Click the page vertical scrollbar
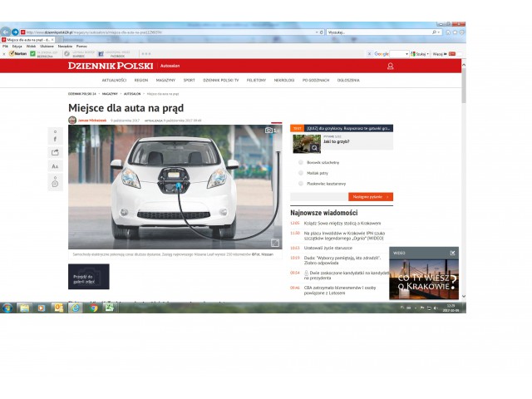Screen dimensions: 532x399 pos(463,166)
